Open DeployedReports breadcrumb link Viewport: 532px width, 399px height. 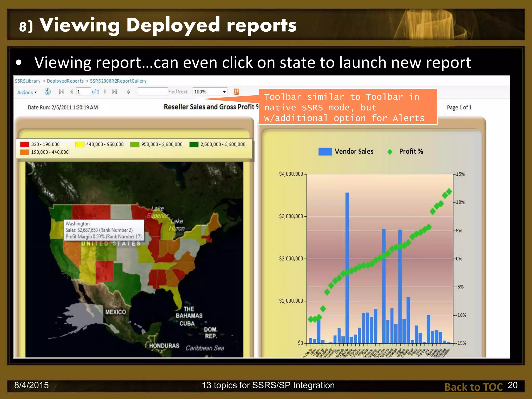coord(65,81)
